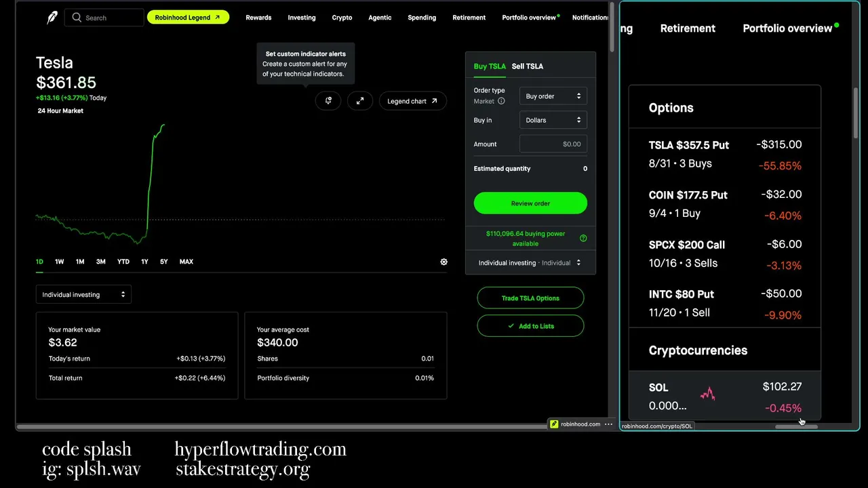Viewport: 868px width, 488px height.
Task: Open the SOL cryptocurrency row
Action: [x=725, y=396]
